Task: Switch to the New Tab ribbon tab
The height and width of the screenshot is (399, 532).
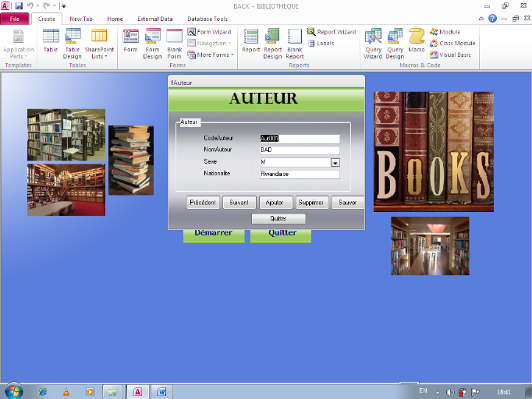Action: click(81, 19)
